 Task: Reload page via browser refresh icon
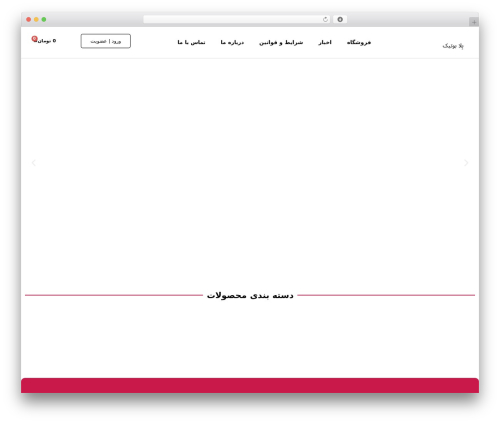(325, 20)
